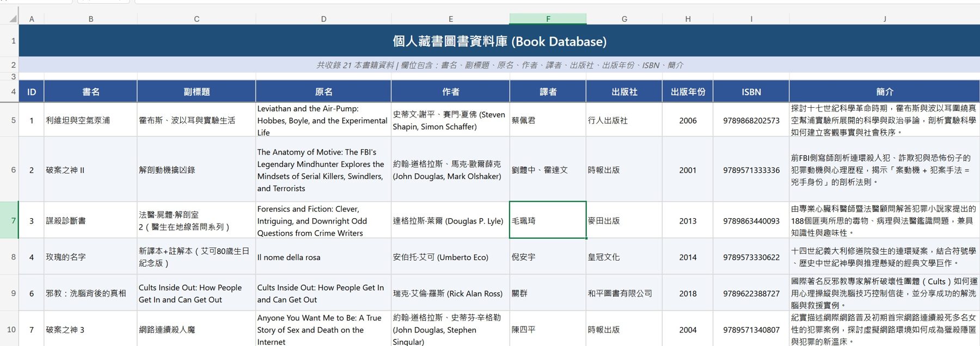Click the select-all corner triangle
This screenshot has width=980, height=346.
(x=13, y=19)
